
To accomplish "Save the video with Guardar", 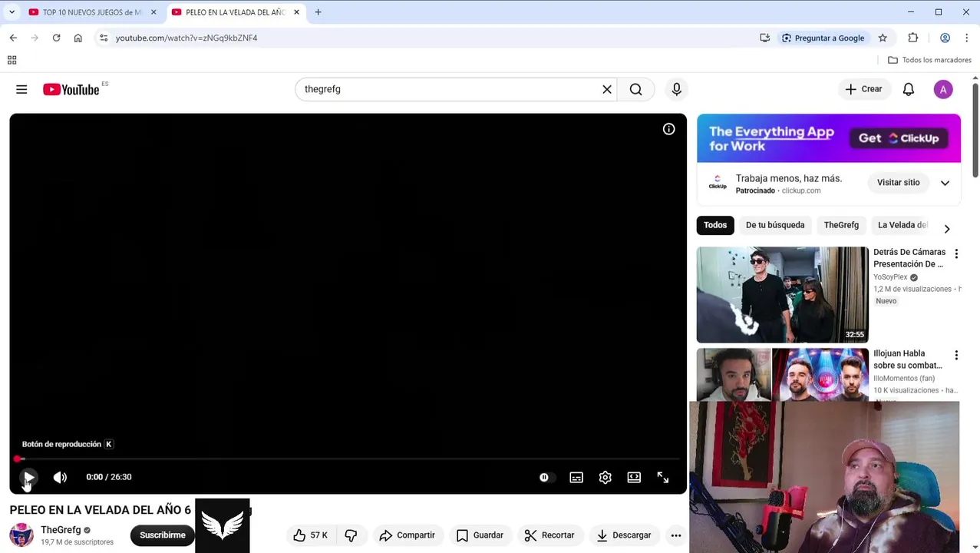I will (x=480, y=535).
